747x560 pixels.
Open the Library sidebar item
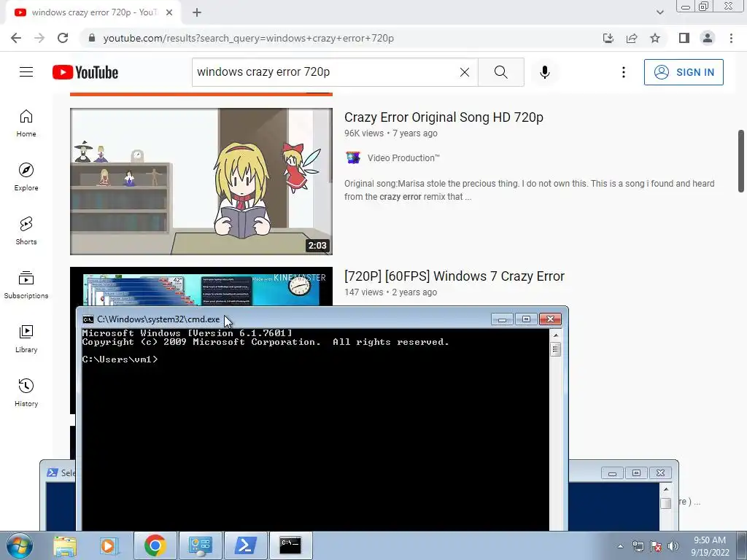point(26,338)
